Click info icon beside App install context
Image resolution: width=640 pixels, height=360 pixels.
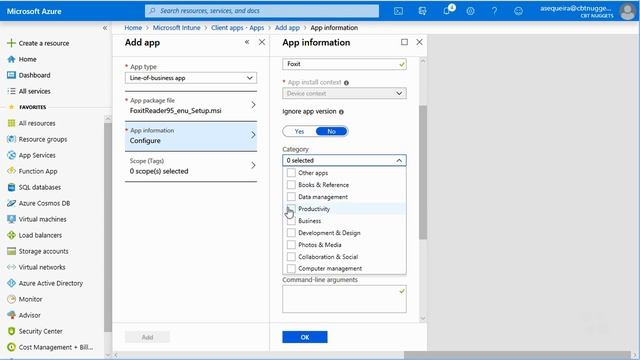click(x=346, y=82)
